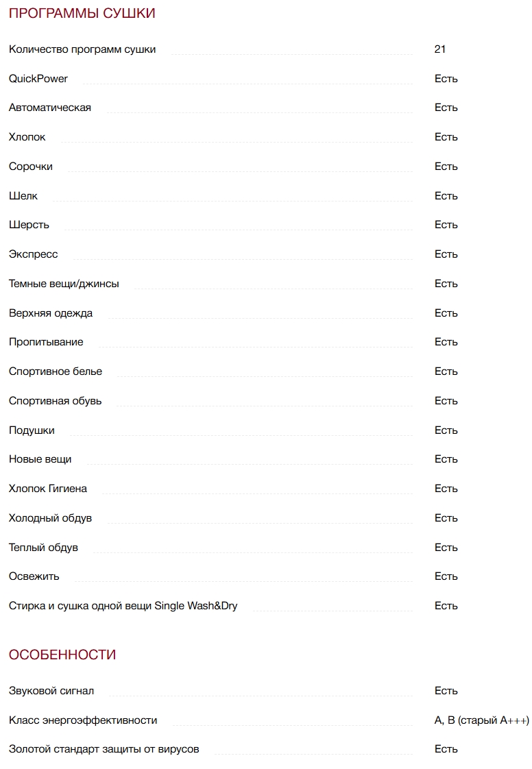Click the "Спортивная обувь" program label
The image size is (532, 769).
(x=56, y=401)
